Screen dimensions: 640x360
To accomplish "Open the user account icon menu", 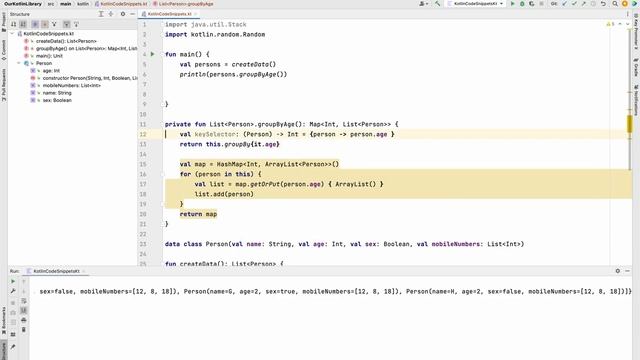I will click(423, 4).
